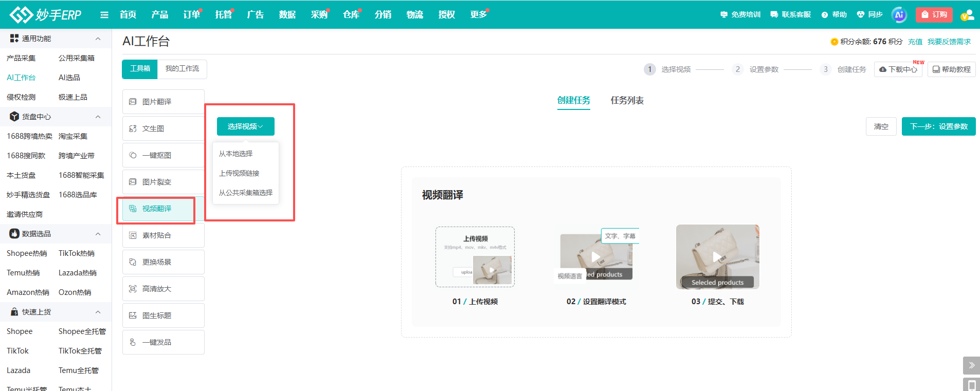Switch to 我的工作流 tab
Viewport: 980px width, 391px height.
pyautogui.click(x=182, y=69)
